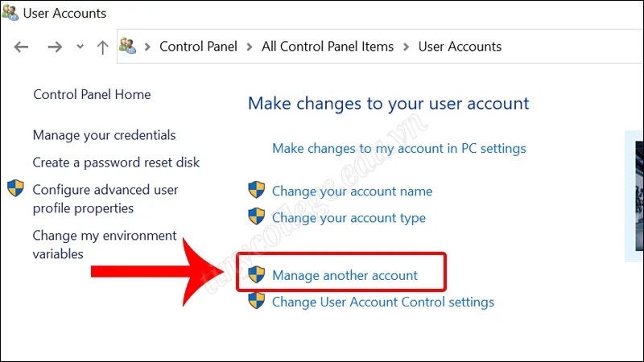Click the User Accounts icon in address bar

(x=128, y=46)
